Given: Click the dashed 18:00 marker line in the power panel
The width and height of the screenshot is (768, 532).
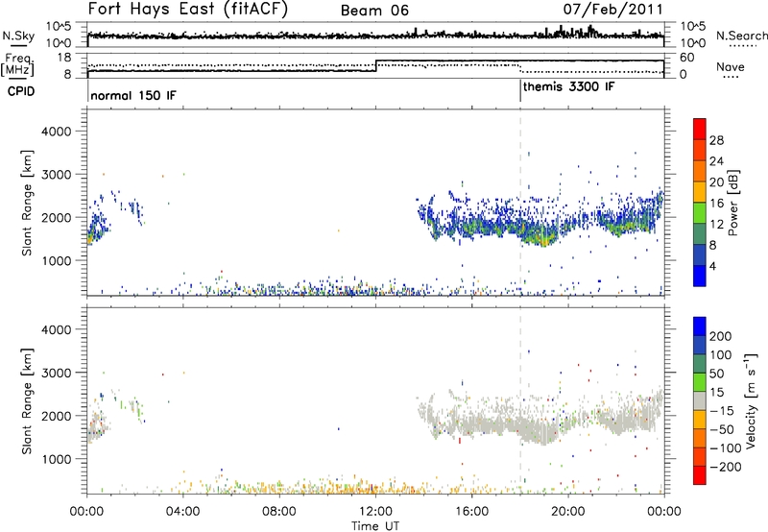Looking at the screenshot, I should click(520, 203).
